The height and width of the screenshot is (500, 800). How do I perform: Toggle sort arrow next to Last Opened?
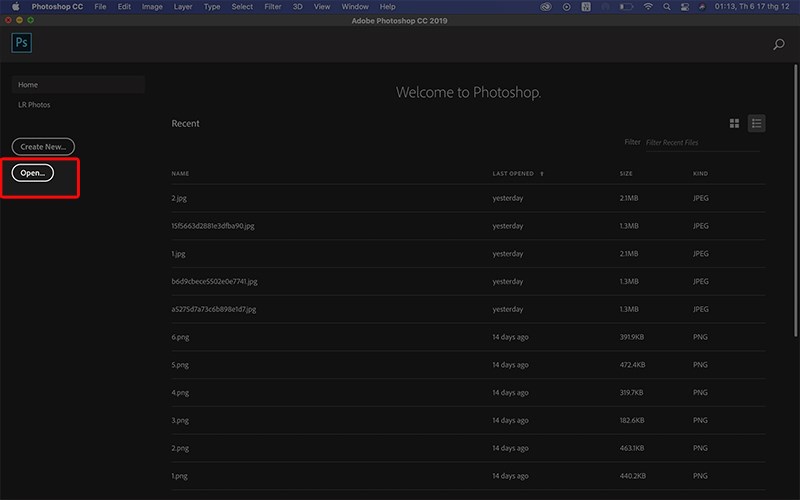(542, 174)
